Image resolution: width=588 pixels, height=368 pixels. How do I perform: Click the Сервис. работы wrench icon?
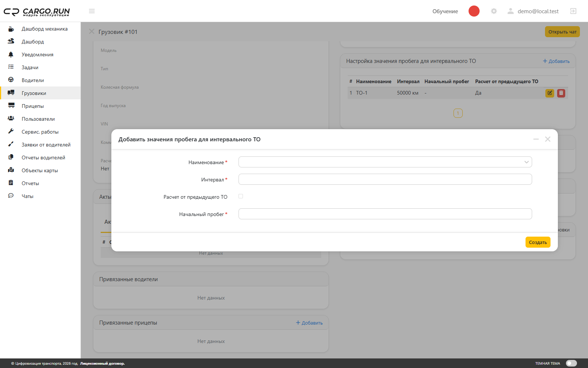coord(11,131)
